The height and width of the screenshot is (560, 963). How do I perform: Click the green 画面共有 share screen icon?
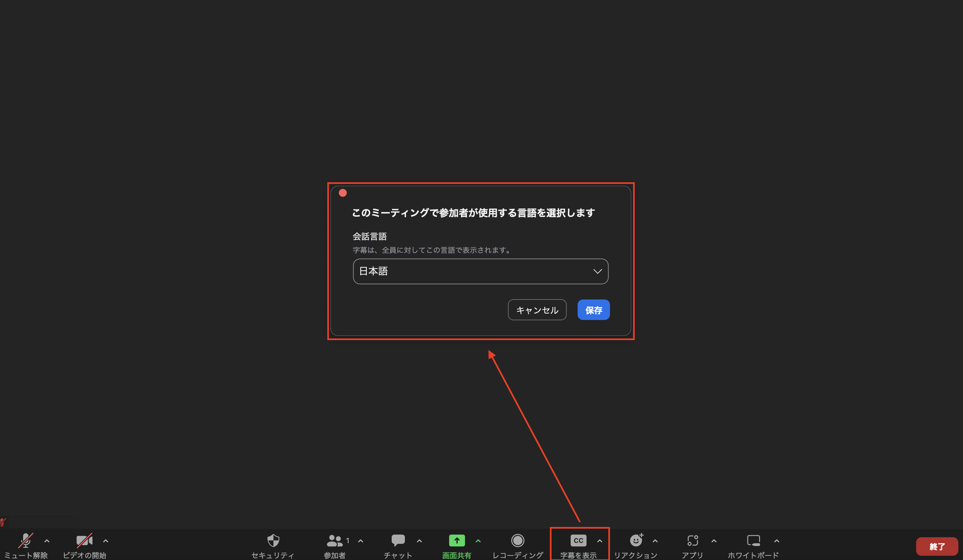coord(457,541)
